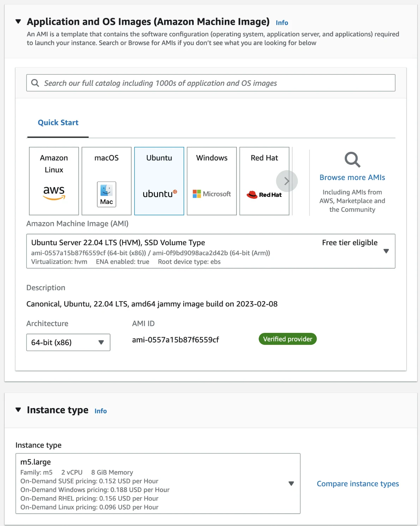This screenshot has width=420, height=526.
Task: Select the Red Hat AMI card
Action: click(264, 181)
